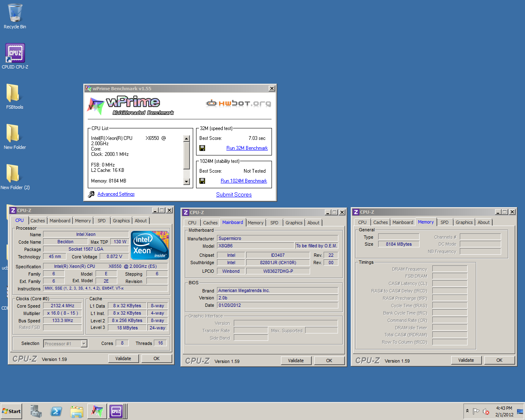The width and height of the screenshot is (525, 420).
Task: Select Memory tab in the CPU-Z Mainboard window
Action: point(256,223)
